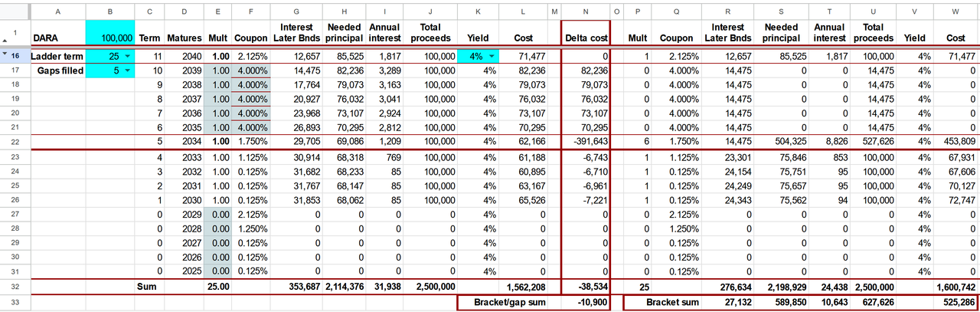Viewport: 980px width, 312px height.
Task: Click the cost cell 65,526
Action: pyautogui.click(x=523, y=199)
